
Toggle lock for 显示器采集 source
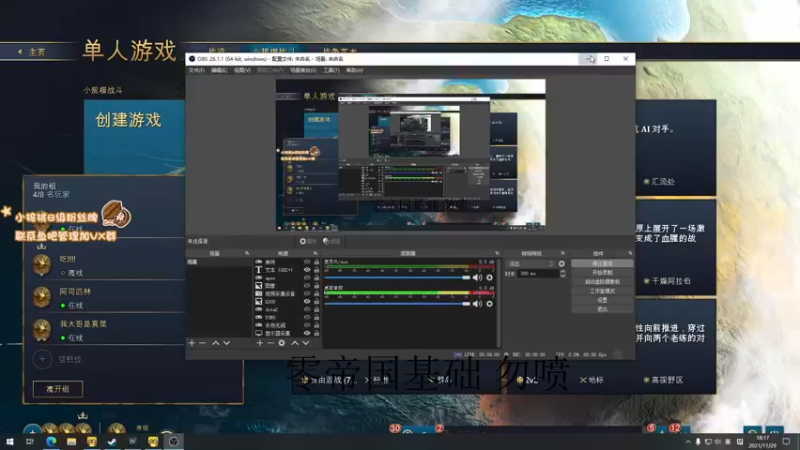click(316, 333)
